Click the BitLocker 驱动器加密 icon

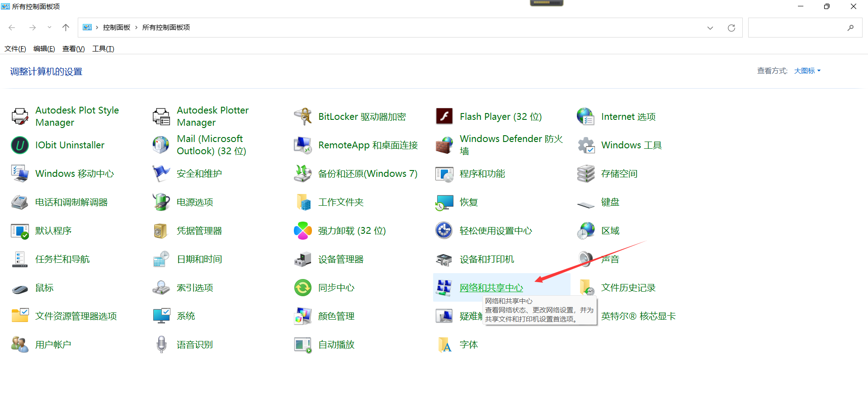pyautogui.click(x=303, y=117)
